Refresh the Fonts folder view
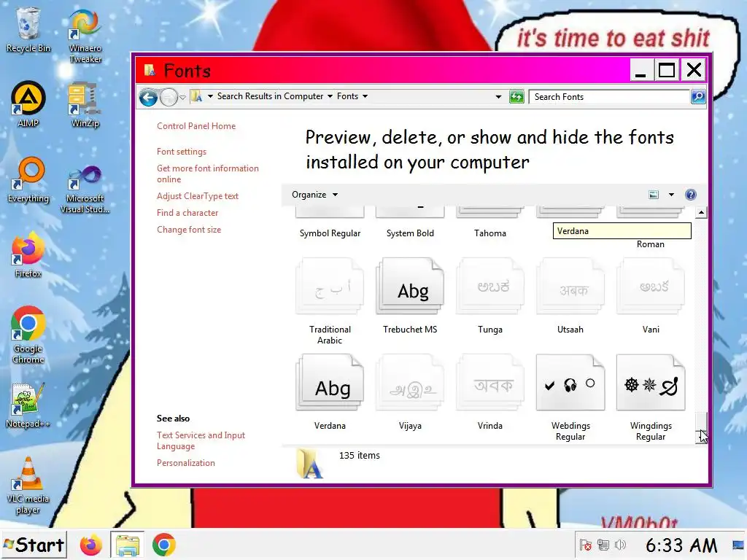 [516, 97]
